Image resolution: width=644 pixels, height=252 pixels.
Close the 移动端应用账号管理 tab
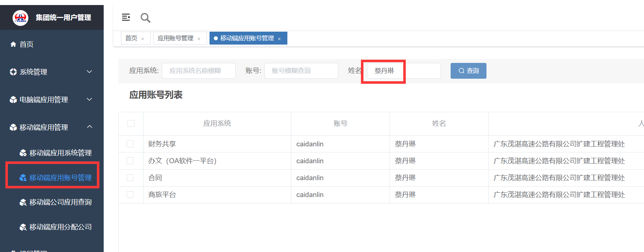point(279,39)
